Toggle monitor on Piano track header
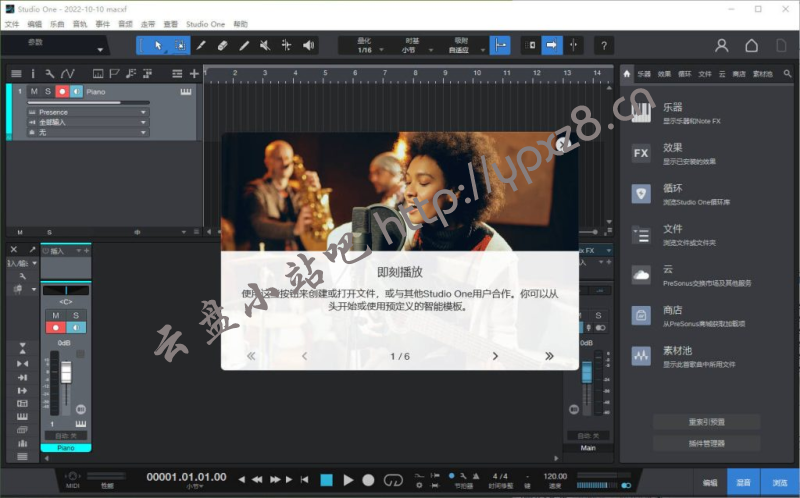The height and width of the screenshot is (498, 800). [x=77, y=91]
